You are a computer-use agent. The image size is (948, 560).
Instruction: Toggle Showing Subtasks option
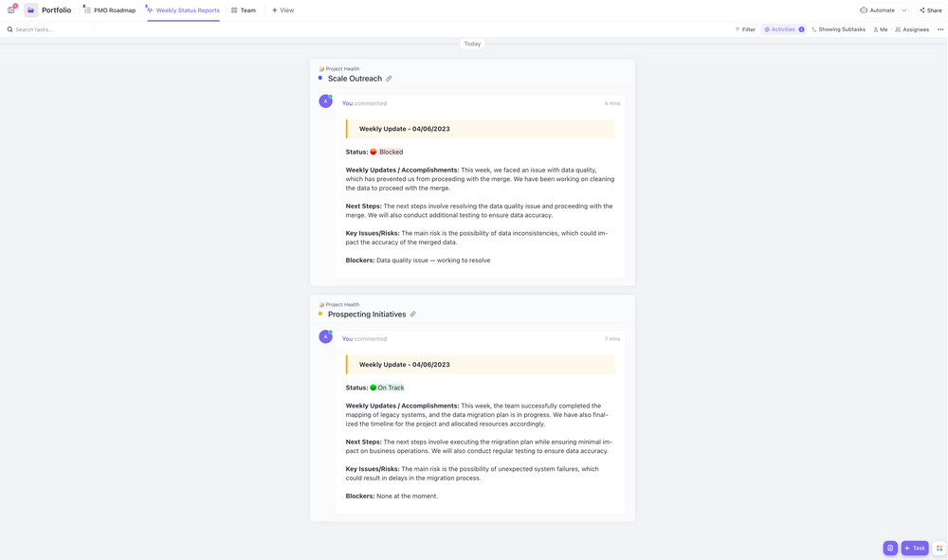tap(838, 29)
